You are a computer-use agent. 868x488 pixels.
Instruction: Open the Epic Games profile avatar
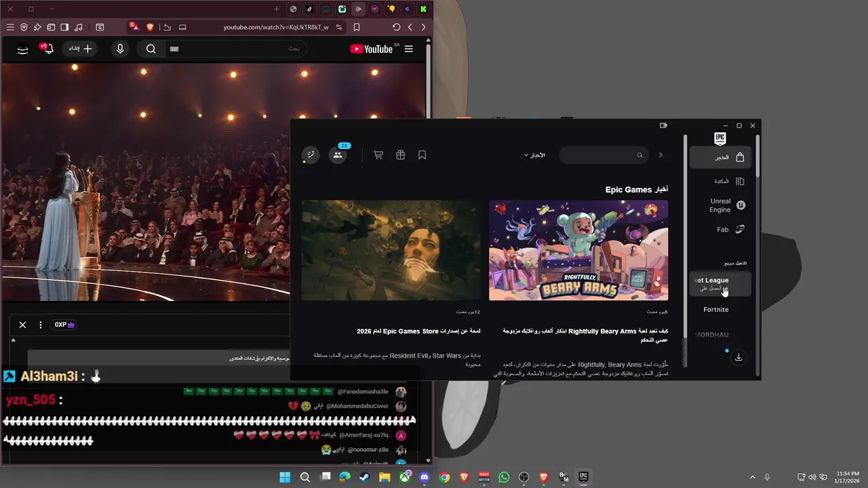tap(310, 155)
